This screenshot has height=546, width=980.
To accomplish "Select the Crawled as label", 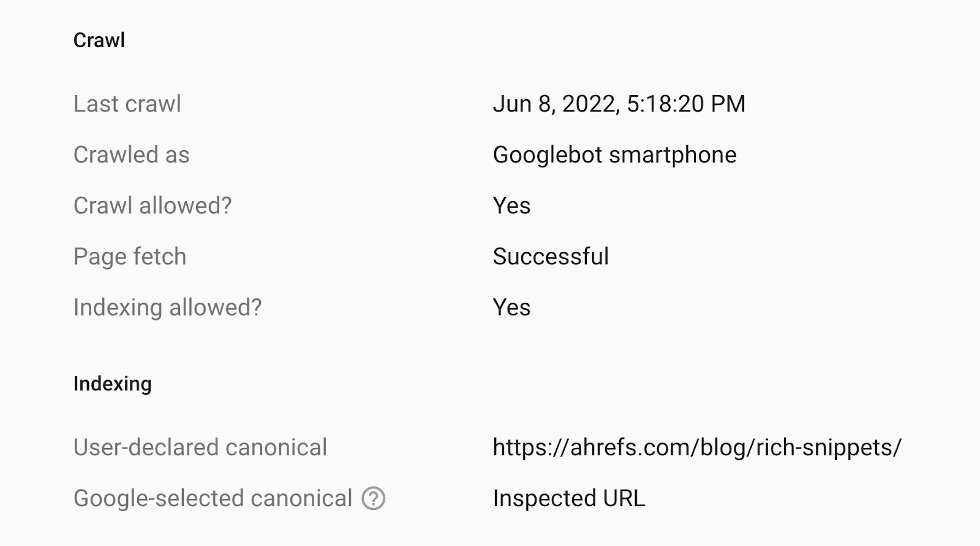I will click(x=131, y=155).
